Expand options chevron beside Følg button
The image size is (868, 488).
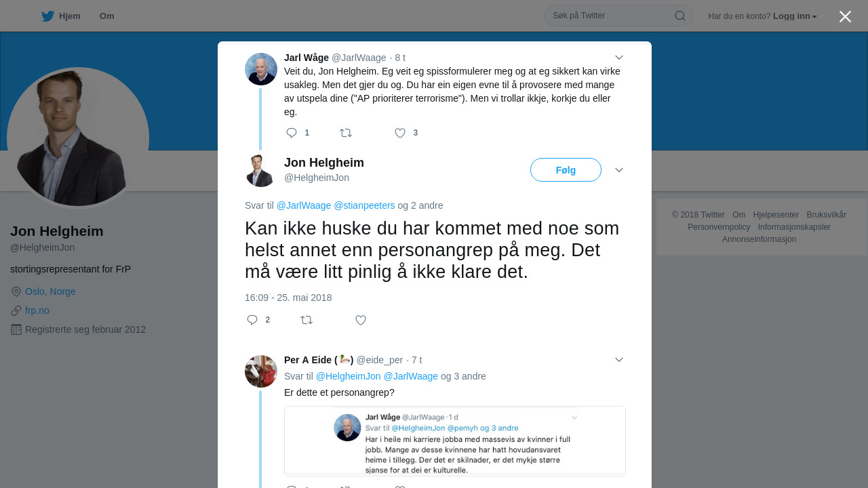pos(618,170)
